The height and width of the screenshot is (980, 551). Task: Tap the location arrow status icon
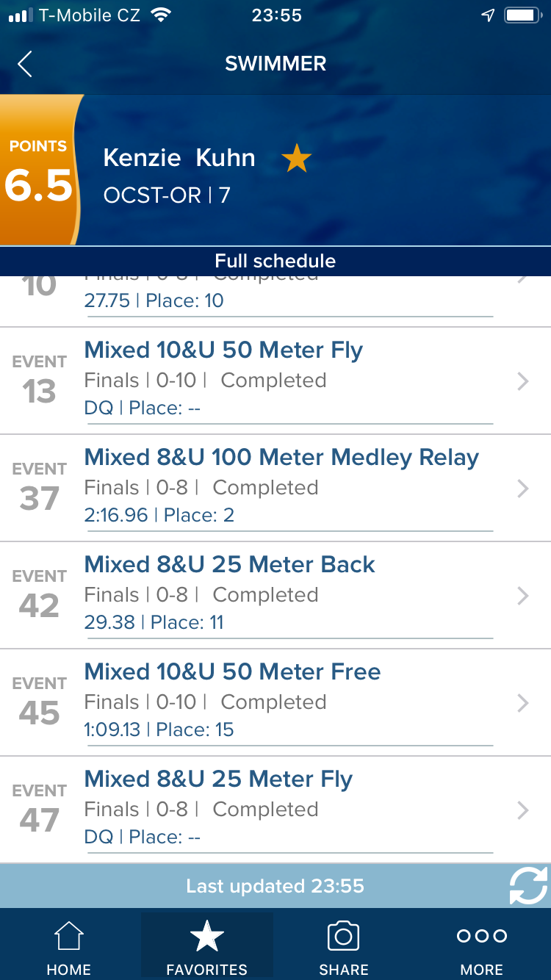(488, 15)
